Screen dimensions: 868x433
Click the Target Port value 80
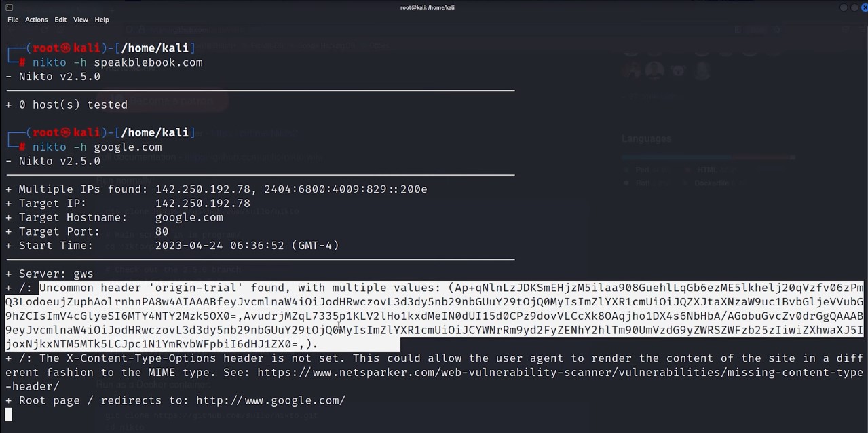pyautogui.click(x=162, y=231)
